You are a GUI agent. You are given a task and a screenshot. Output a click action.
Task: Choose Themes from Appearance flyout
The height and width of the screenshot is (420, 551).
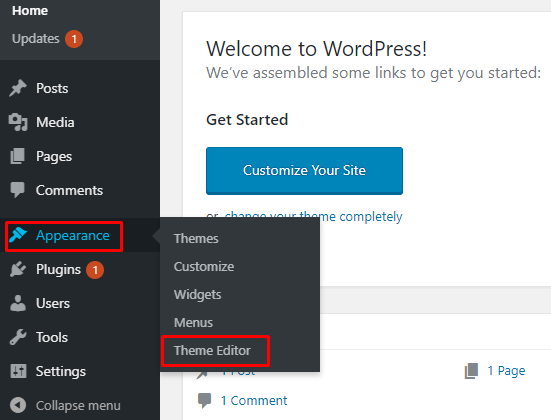pos(196,238)
